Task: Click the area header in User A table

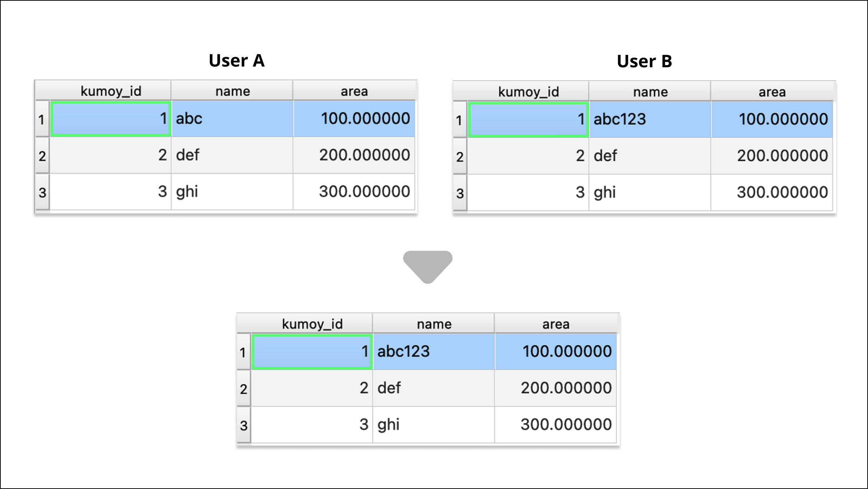Action: coord(354,91)
